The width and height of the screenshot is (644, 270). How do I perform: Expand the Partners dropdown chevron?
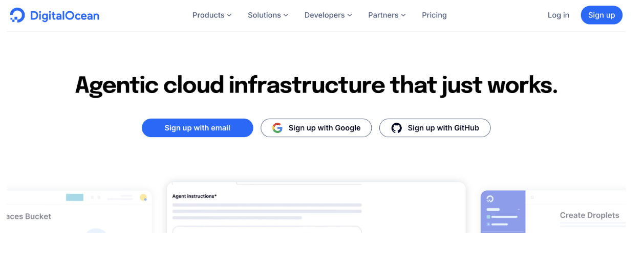403,15
